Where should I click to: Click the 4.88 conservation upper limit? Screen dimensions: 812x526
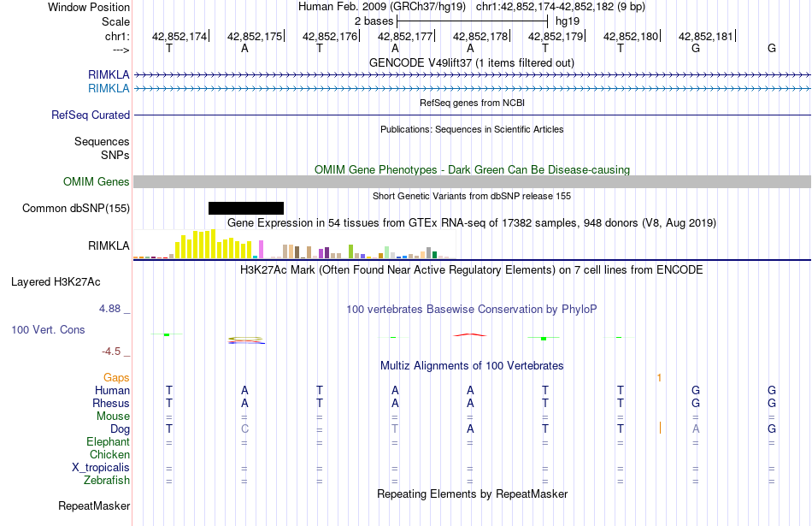[109, 309]
